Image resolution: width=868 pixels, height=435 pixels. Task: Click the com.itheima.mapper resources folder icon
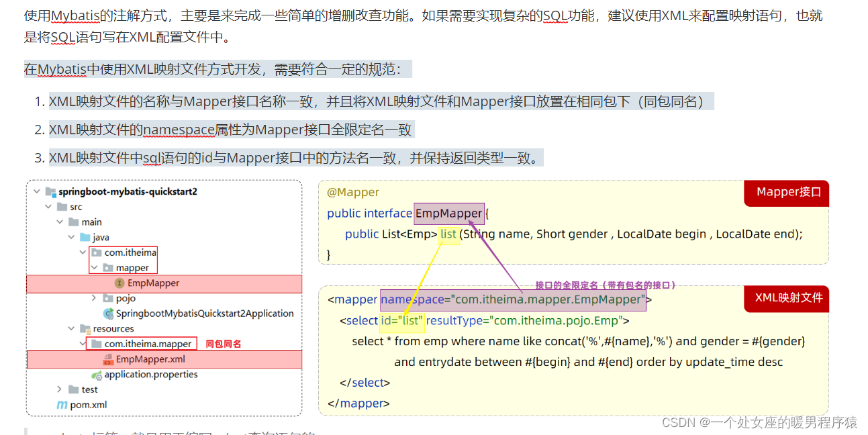pyautogui.click(x=97, y=344)
